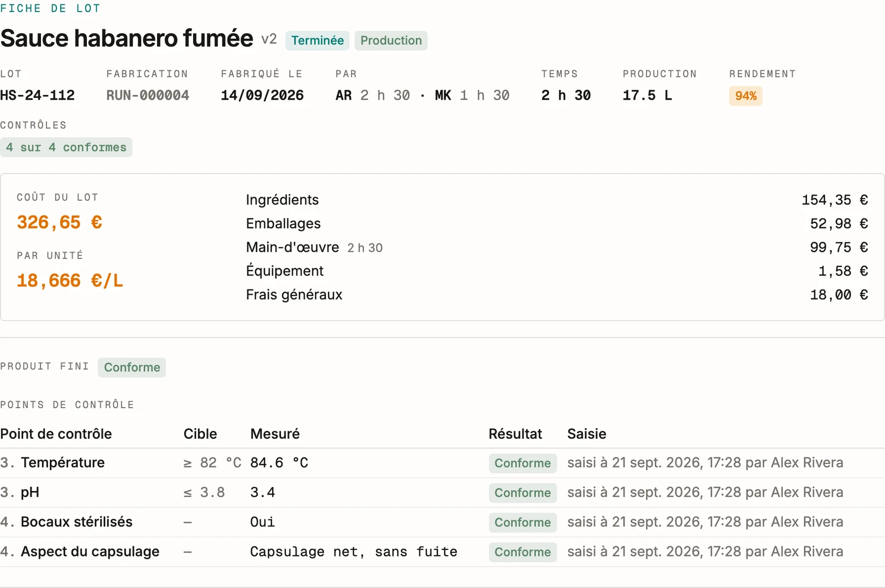Click operator AR 2 h 30

pyautogui.click(x=373, y=95)
